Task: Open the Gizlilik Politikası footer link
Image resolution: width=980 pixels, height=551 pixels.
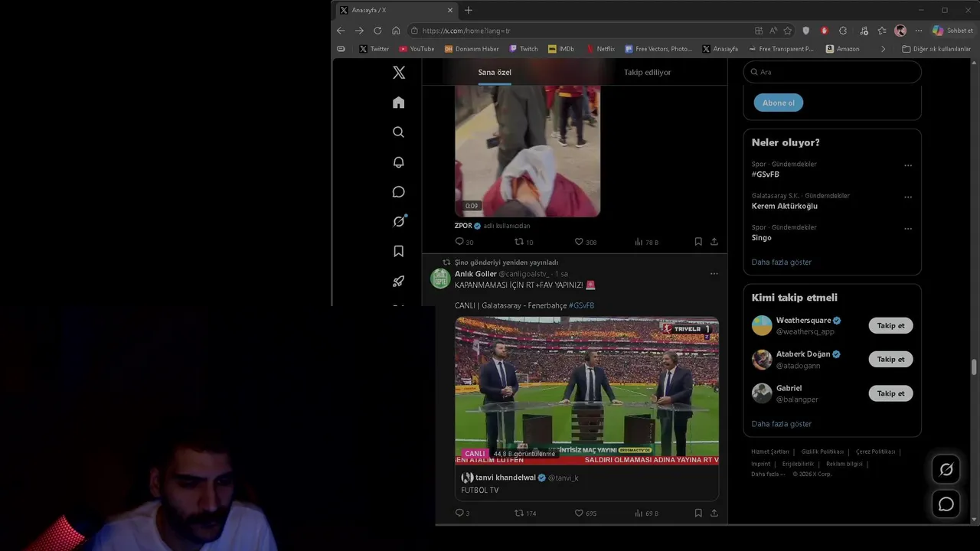Action: click(x=822, y=452)
